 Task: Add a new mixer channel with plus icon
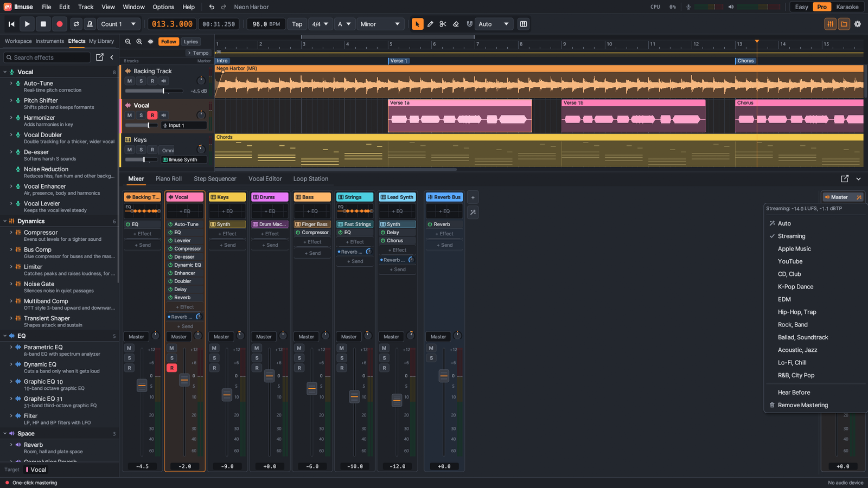coord(473,197)
